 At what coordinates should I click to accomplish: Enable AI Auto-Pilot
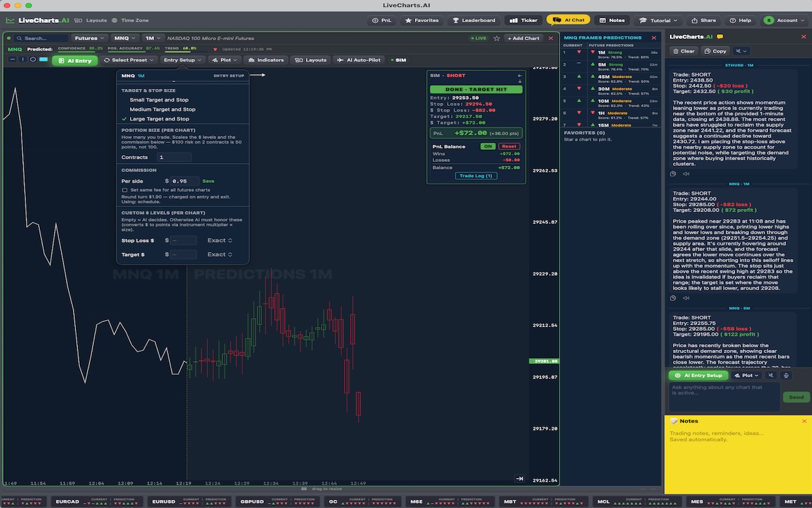(x=359, y=60)
